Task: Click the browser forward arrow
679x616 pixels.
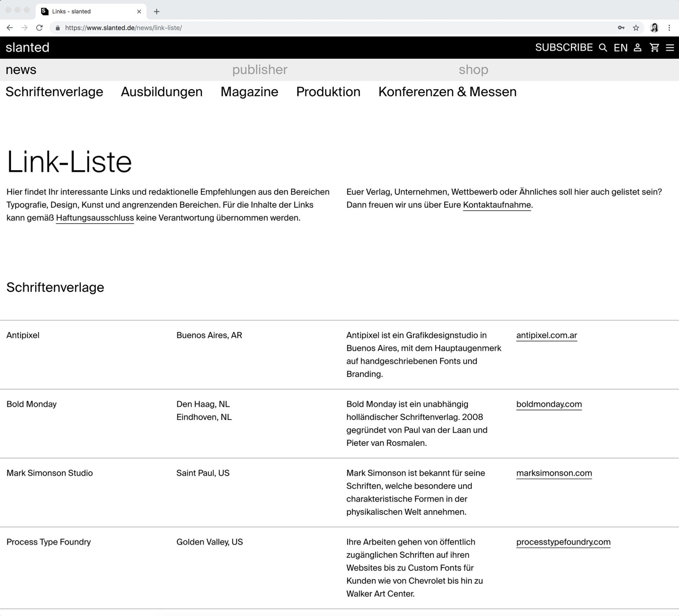Action: click(24, 28)
